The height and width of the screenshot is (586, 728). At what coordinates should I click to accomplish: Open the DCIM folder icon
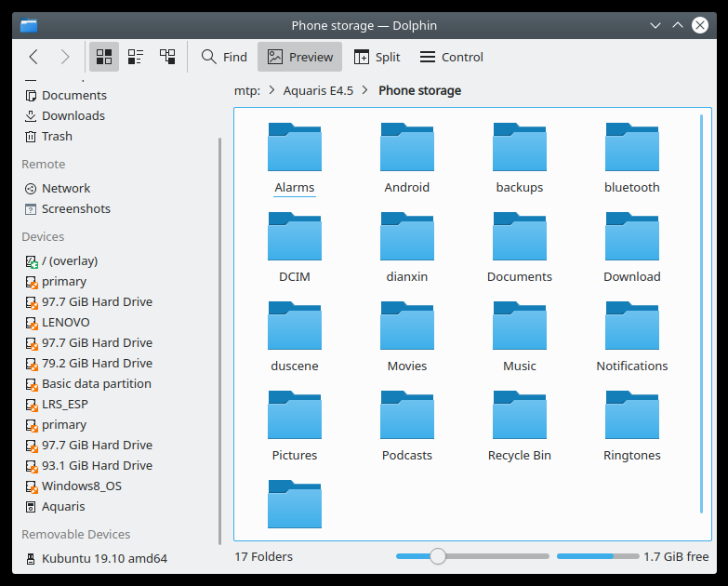(x=294, y=237)
